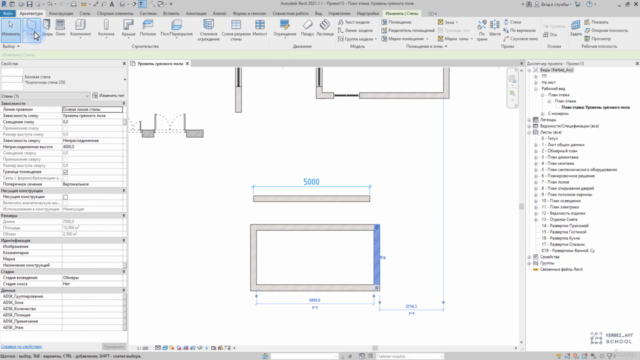Image resolution: width=640 pixels, height=360 pixels.
Task: Click the Линия привязки value field
Action: coord(92,109)
